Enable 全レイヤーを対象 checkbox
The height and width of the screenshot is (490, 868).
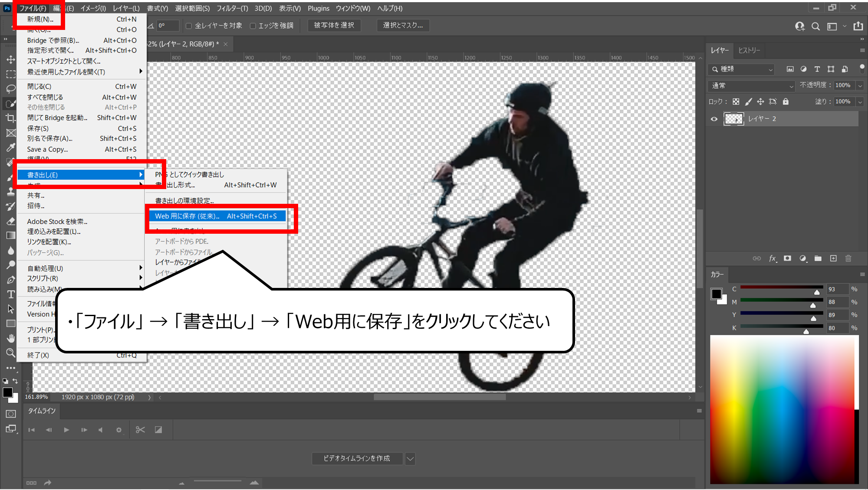click(x=189, y=26)
